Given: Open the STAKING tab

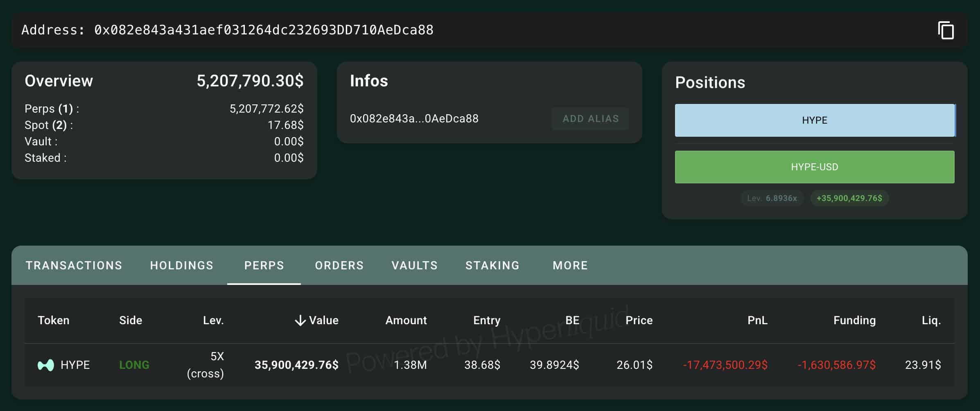Looking at the screenshot, I should 492,265.
